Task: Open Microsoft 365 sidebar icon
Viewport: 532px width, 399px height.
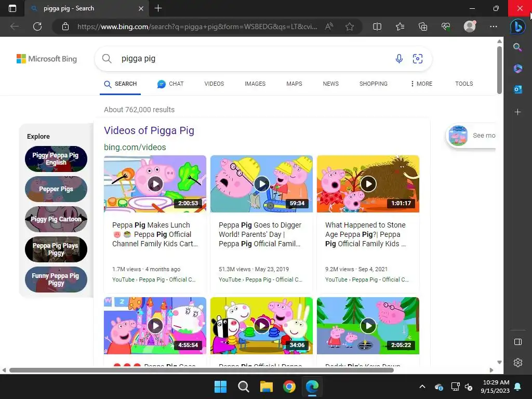Action: tap(517, 69)
